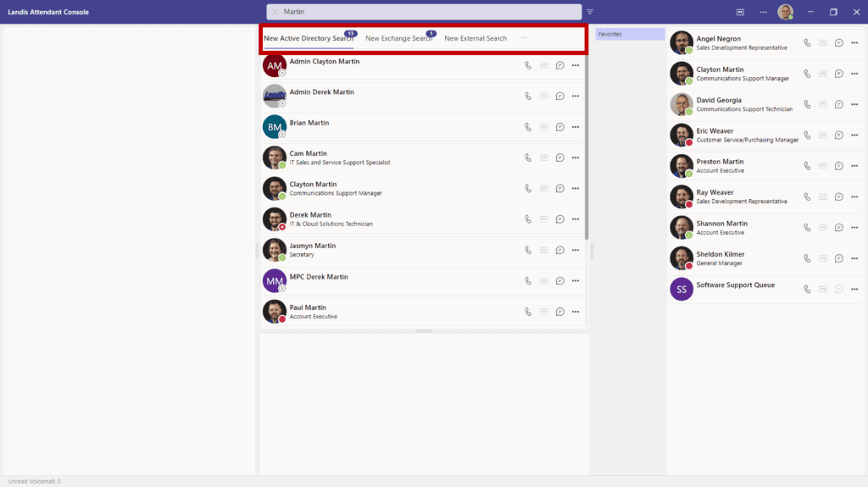This screenshot has width=868, height=487.
Task: Switch to New Exchange Search tab
Action: (398, 38)
